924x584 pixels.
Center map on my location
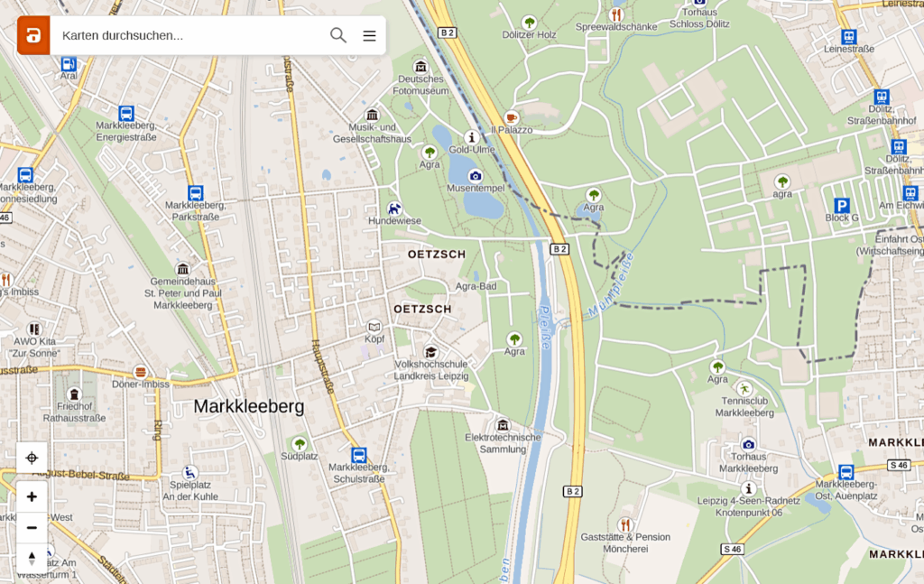pyautogui.click(x=32, y=458)
